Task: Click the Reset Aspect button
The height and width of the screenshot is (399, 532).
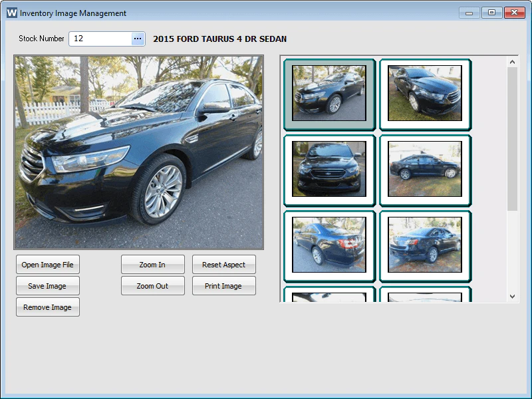Action: coord(224,265)
